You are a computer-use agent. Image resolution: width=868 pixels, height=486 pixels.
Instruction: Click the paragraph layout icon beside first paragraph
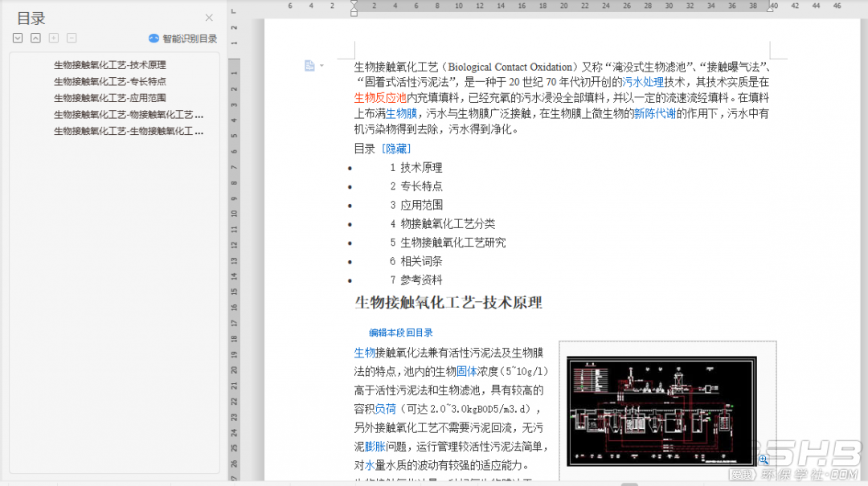(x=309, y=66)
